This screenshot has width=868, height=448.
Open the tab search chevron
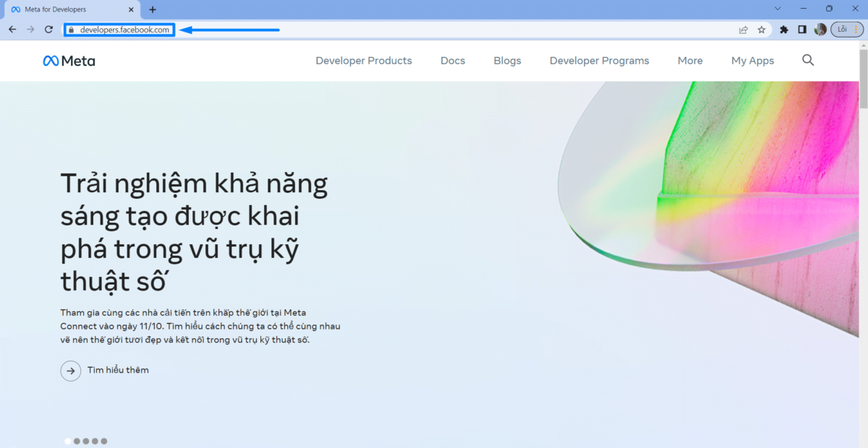778,9
